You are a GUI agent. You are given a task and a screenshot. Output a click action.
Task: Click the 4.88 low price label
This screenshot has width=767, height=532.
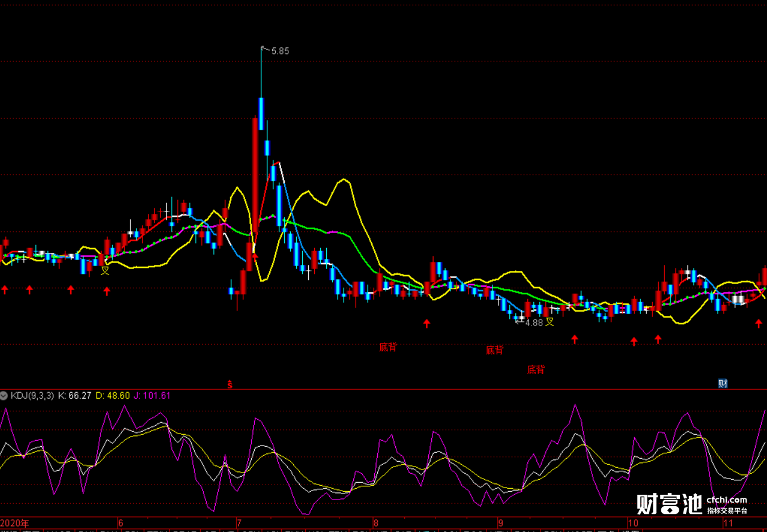click(x=533, y=322)
